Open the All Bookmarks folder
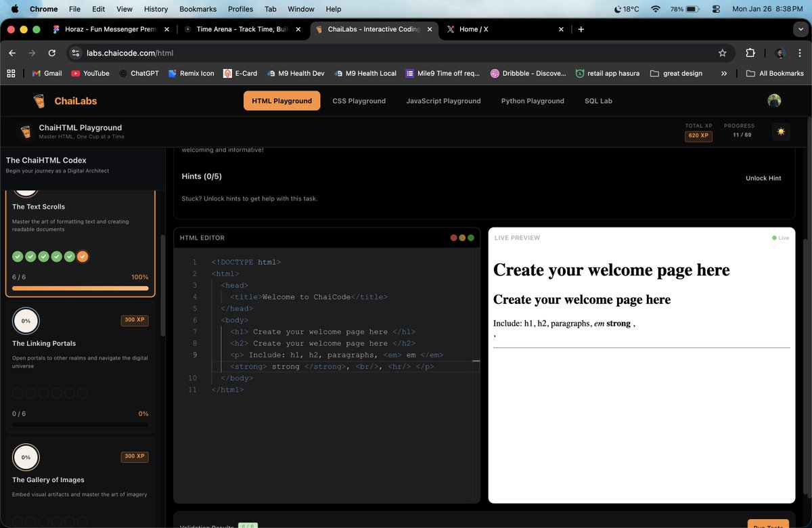812x528 pixels. pyautogui.click(x=775, y=73)
